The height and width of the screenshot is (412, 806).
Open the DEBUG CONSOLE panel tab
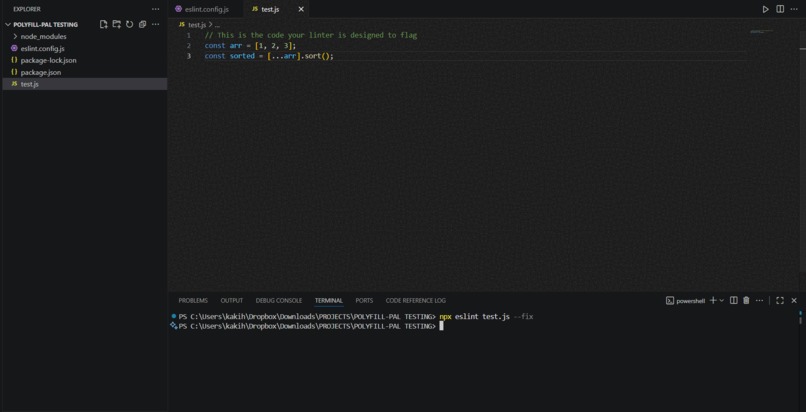pos(279,301)
